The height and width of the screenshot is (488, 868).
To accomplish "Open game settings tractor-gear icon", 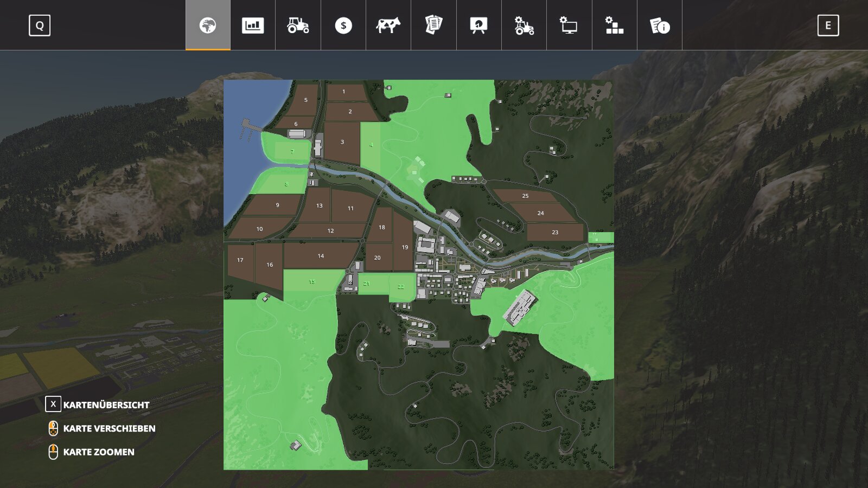I will click(x=524, y=25).
